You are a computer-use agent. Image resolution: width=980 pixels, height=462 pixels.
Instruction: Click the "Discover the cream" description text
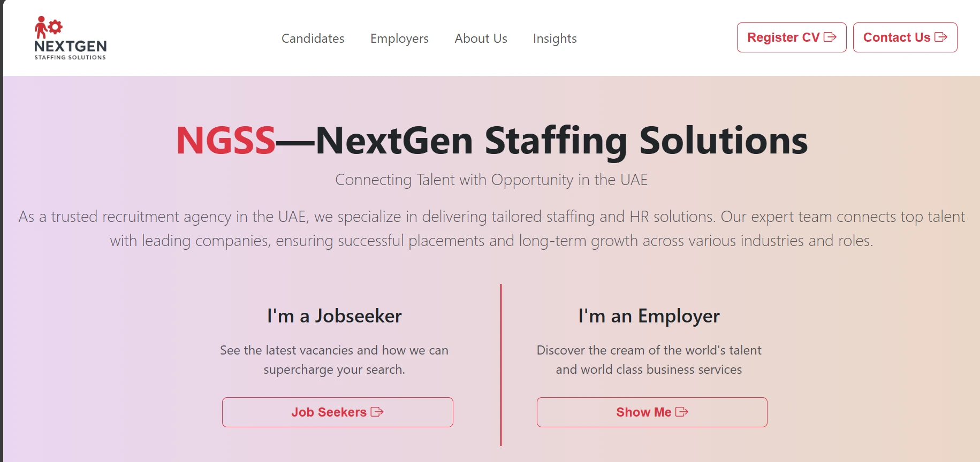tap(649, 359)
